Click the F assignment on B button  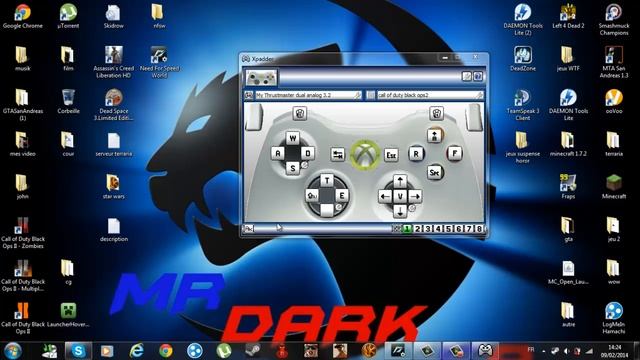pos(454,153)
